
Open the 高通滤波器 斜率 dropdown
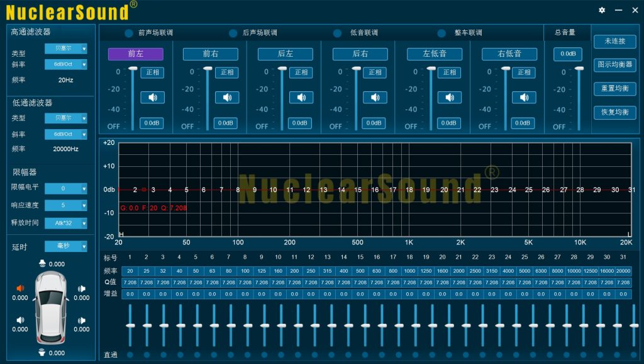click(65, 65)
